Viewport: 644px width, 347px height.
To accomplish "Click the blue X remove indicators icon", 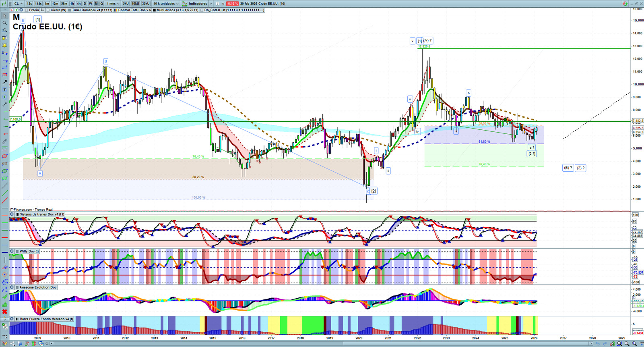I will 21,10.
